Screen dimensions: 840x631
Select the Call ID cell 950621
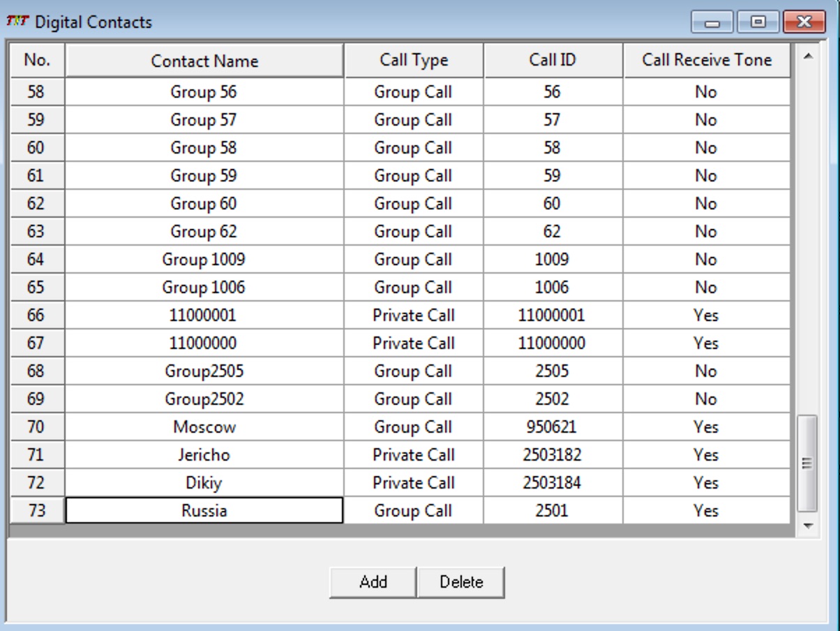tap(553, 426)
